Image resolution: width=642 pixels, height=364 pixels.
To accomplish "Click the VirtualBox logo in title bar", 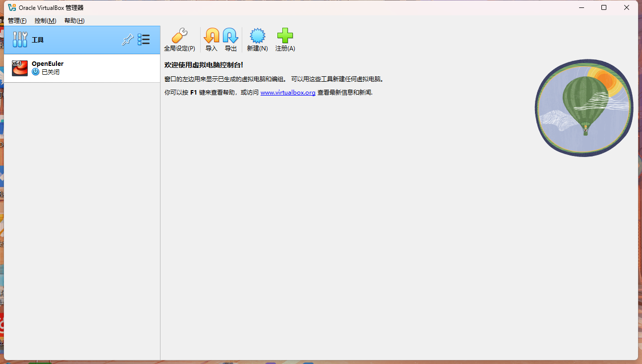I will 12,7.
